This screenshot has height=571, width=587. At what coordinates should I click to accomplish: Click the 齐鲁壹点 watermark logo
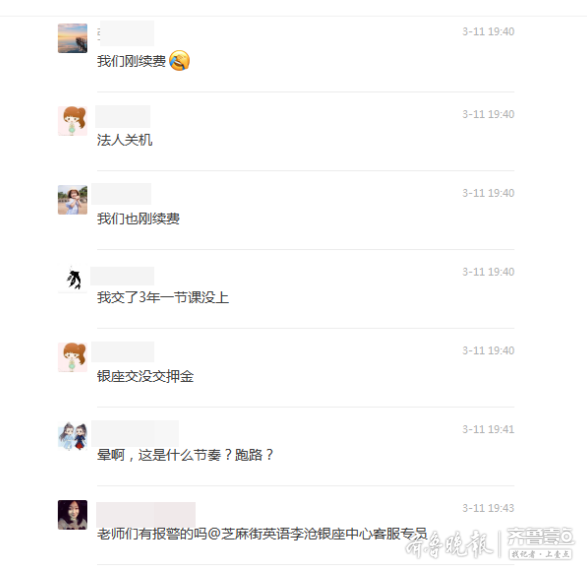click(540, 543)
